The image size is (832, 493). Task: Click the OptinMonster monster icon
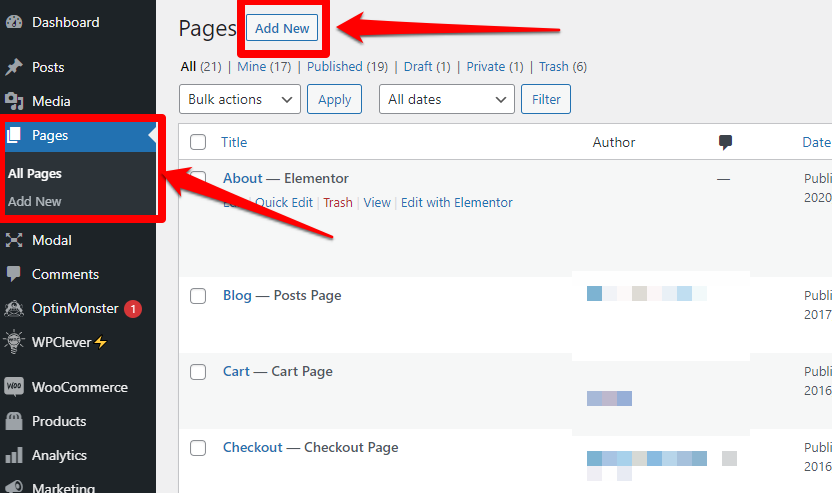[14, 308]
